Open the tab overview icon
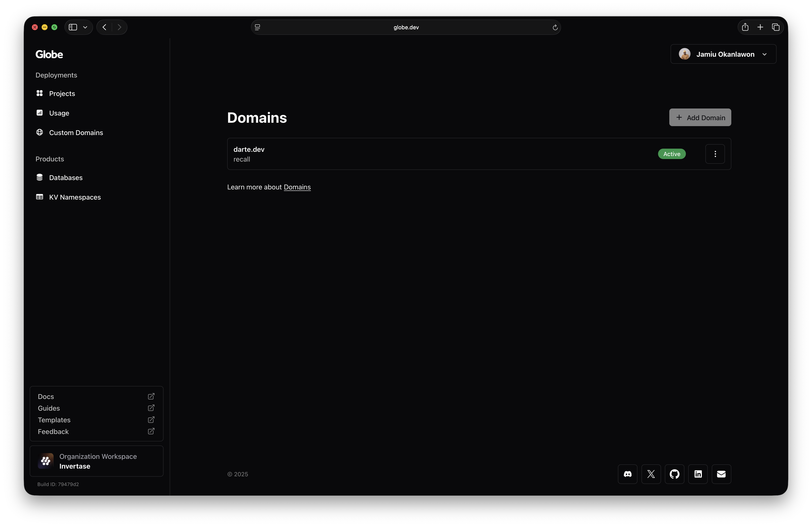Screen dimensions: 812x527 point(775,27)
